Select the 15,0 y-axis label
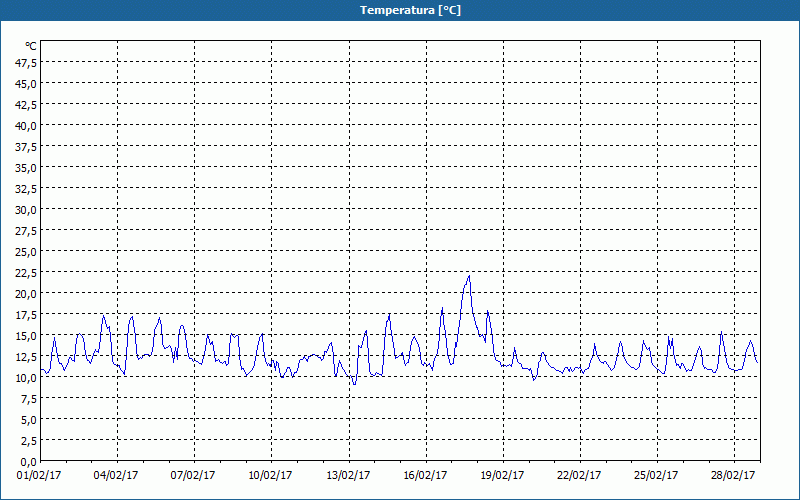The height and width of the screenshot is (500, 800). click(27, 336)
